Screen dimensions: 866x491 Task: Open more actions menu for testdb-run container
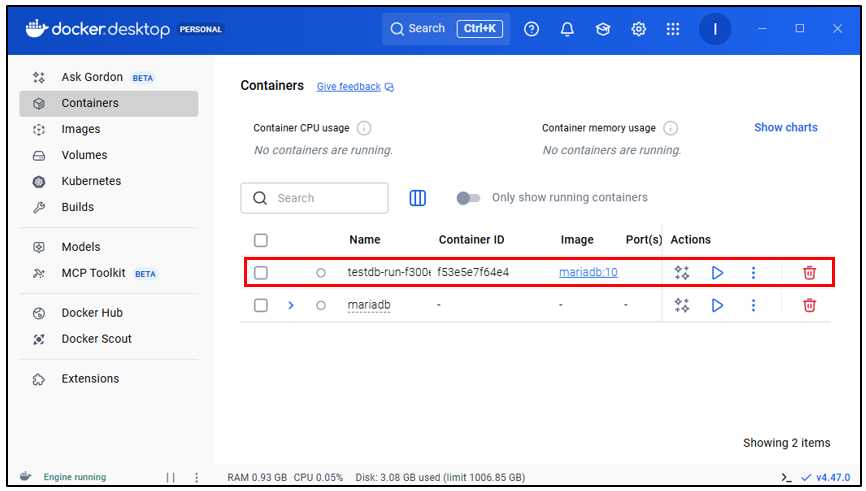[x=753, y=272]
